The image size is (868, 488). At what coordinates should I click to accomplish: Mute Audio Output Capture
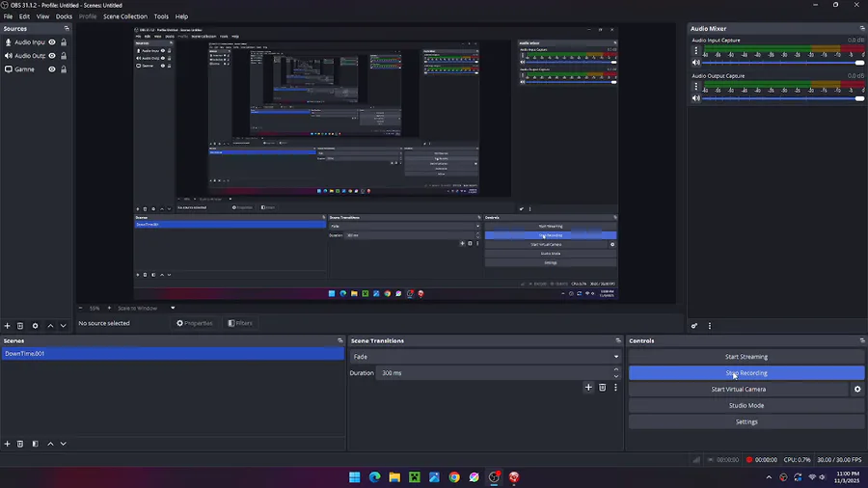point(696,98)
